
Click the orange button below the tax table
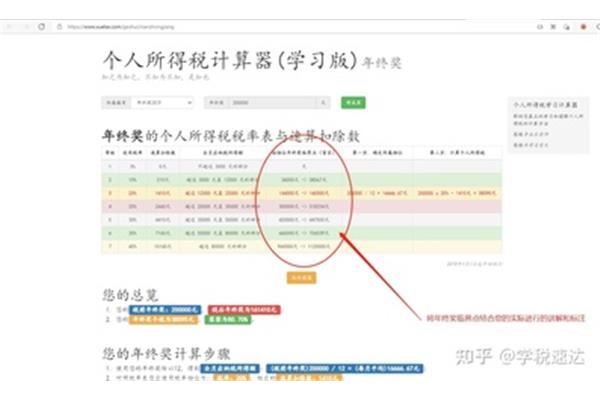(x=302, y=278)
